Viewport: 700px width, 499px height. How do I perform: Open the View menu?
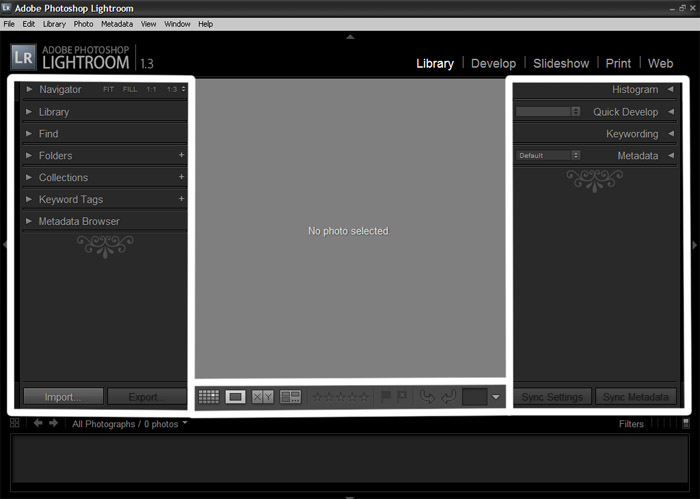[149, 24]
